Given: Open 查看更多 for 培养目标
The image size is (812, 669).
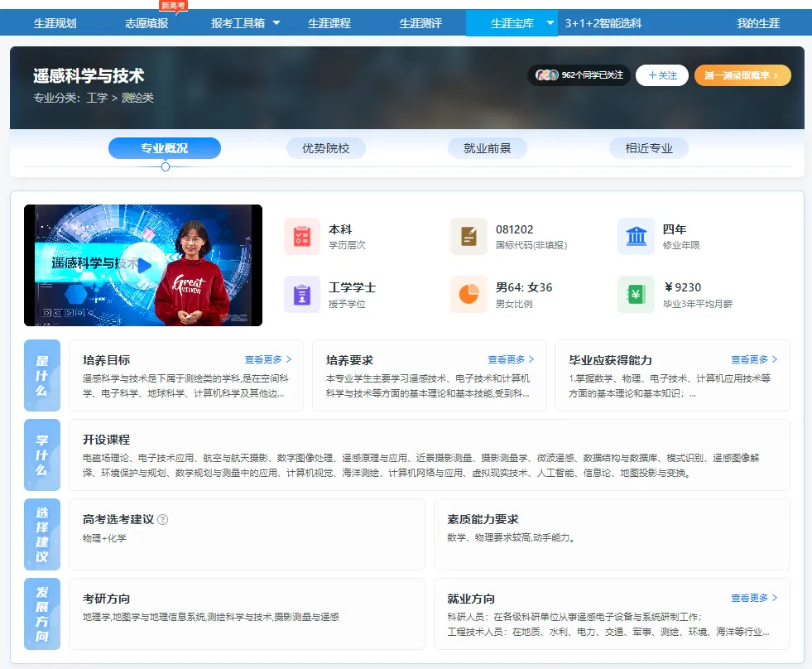Looking at the screenshot, I should click(x=267, y=359).
